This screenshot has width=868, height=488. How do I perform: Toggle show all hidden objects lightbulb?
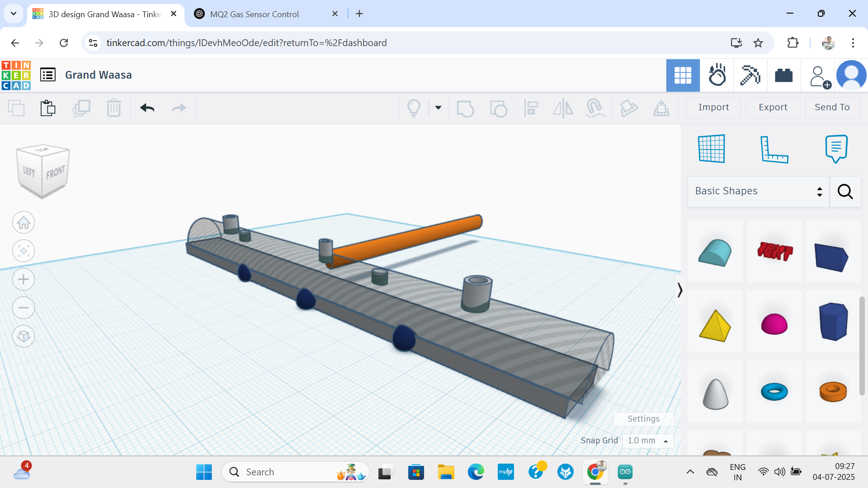[x=414, y=108]
